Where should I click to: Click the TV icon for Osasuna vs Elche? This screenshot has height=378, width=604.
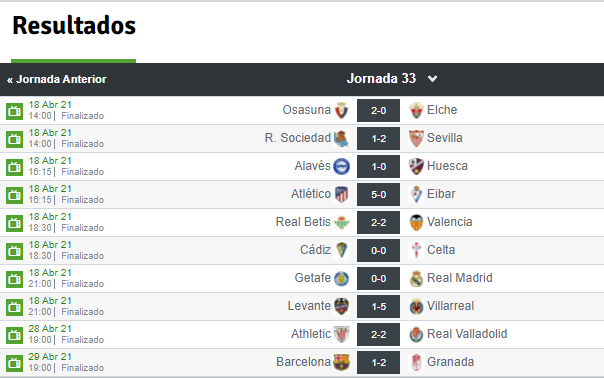click(15, 112)
